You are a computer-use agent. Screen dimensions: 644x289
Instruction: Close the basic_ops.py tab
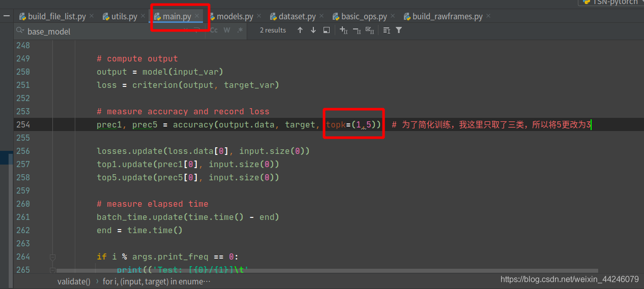(393, 16)
